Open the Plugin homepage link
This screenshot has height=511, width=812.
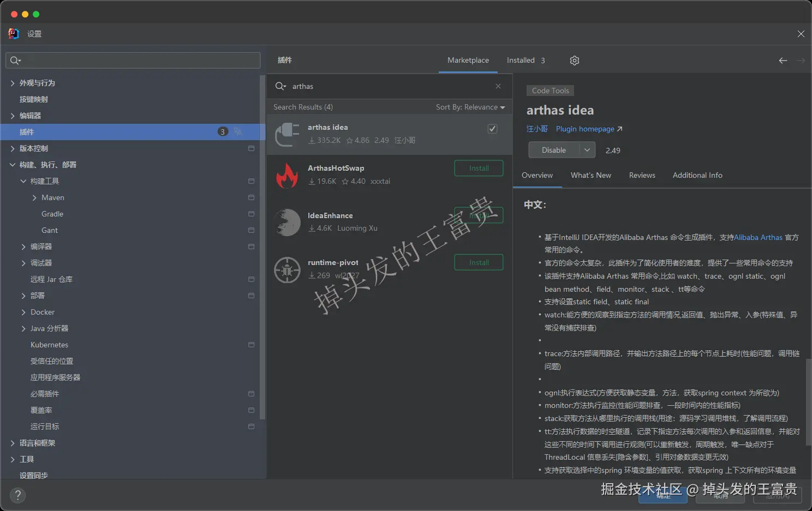585,129
